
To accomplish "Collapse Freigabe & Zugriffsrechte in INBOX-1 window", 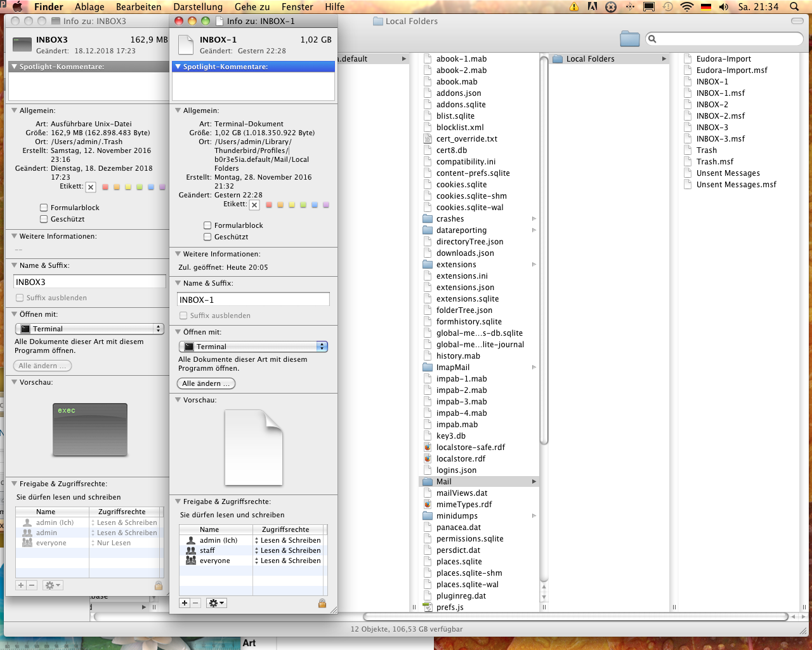I will 178,501.
